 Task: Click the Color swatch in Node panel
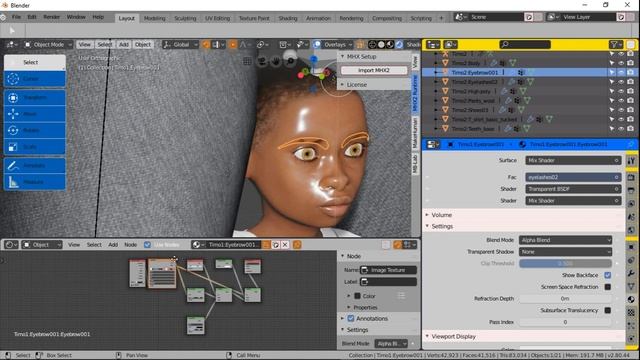tap(358, 296)
